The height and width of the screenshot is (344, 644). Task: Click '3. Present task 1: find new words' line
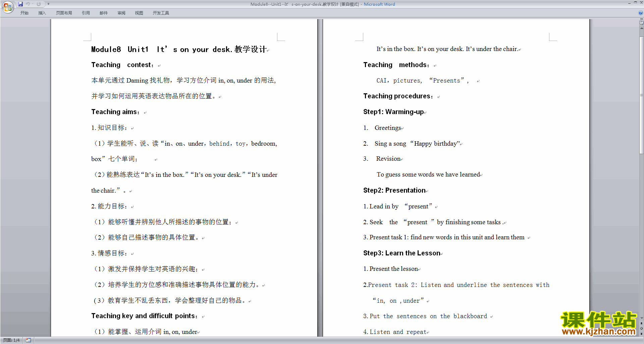tap(444, 237)
